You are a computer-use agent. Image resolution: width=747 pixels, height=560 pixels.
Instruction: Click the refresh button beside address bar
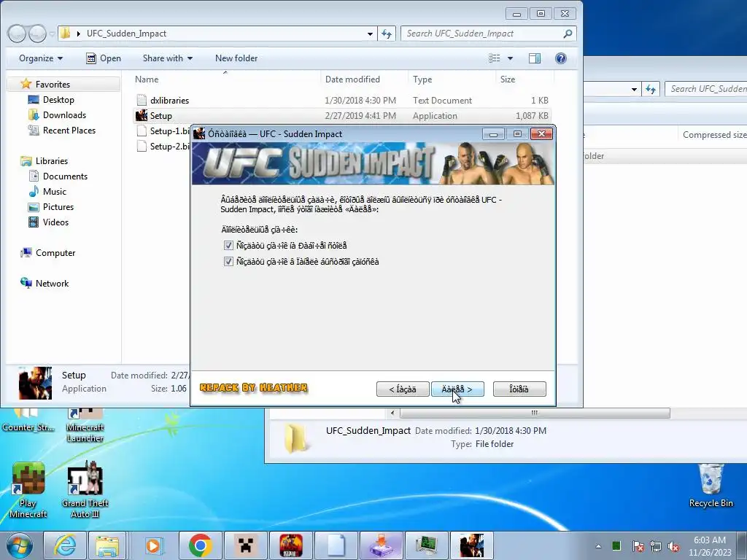point(387,34)
